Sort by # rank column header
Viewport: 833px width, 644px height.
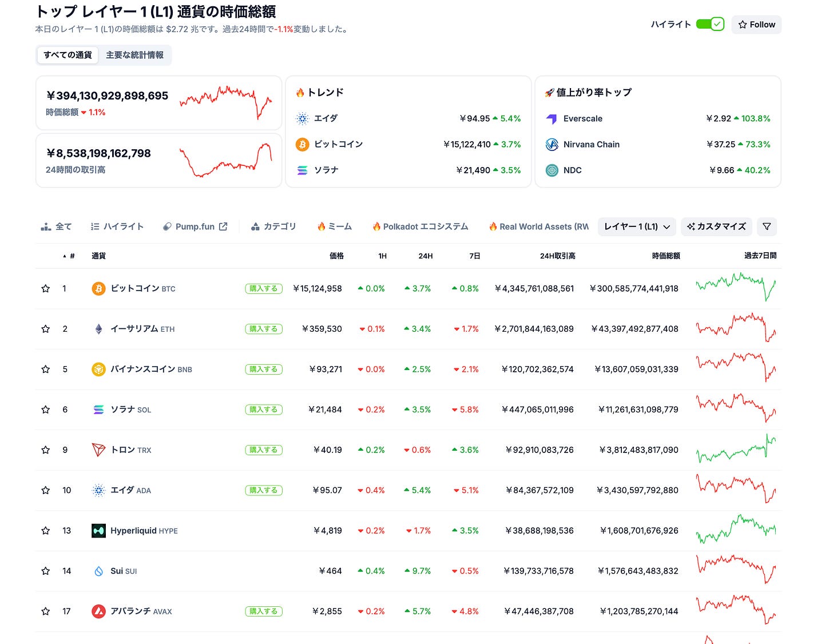tap(69, 256)
